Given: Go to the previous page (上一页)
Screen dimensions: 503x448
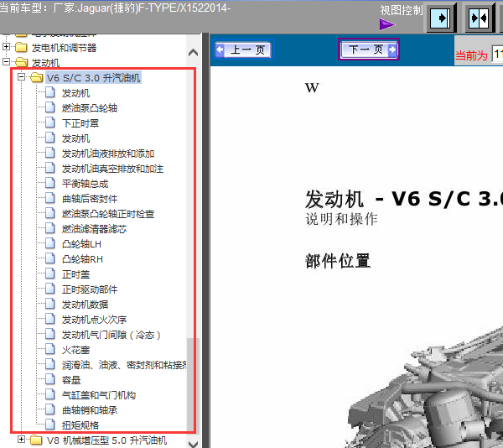Looking at the screenshot, I should tap(244, 49).
